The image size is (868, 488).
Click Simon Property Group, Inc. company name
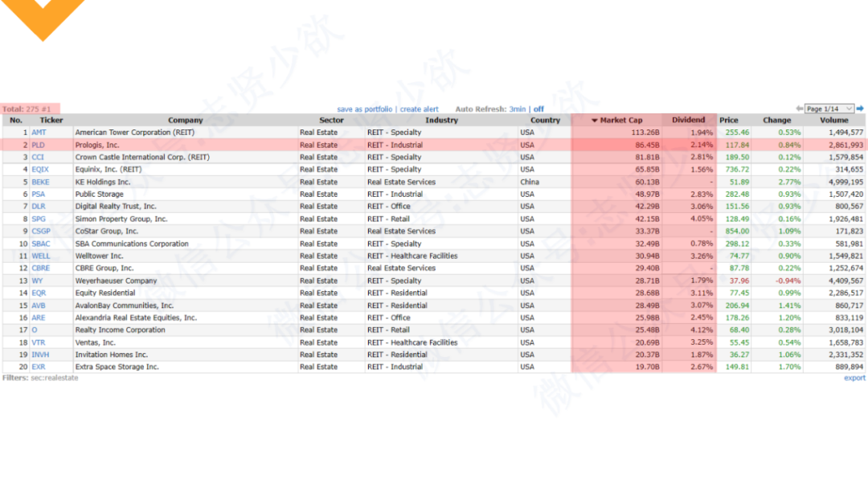coord(121,219)
